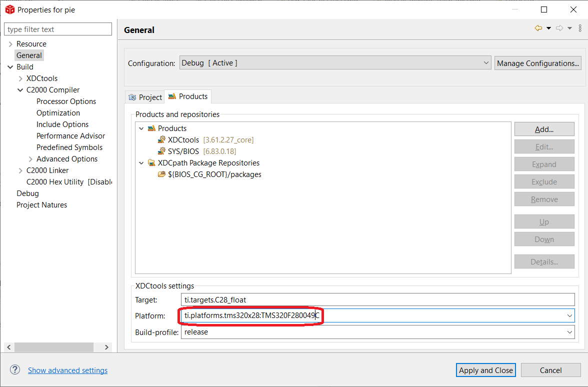Screen dimensions: 588x387
Task: Click the Manage Configurations button
Action: pos(538,63)
